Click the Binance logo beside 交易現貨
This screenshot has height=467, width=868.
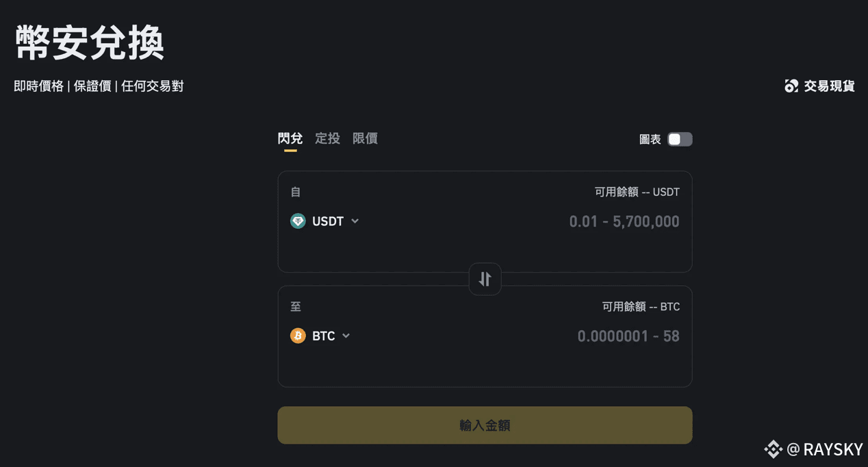pos(791,86)
